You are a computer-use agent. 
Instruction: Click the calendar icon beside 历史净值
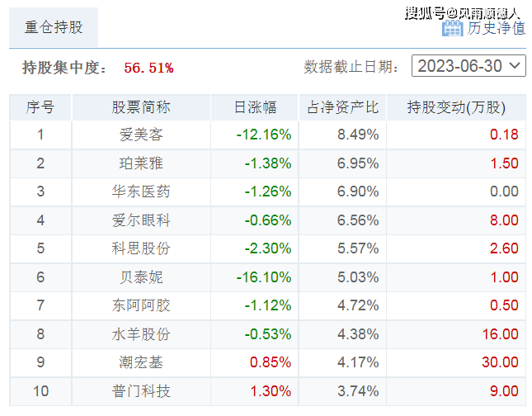tap(452, 28)
